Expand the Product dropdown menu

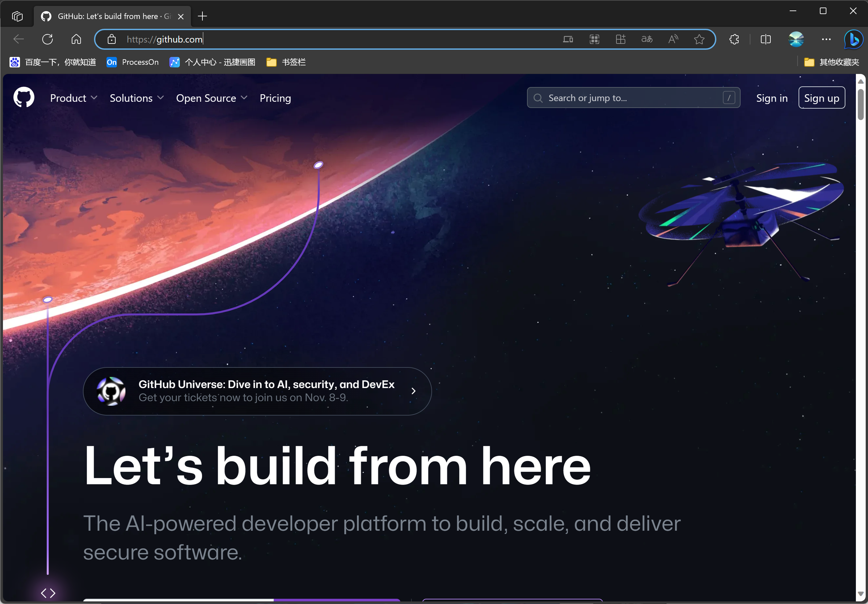coord(74,98)
